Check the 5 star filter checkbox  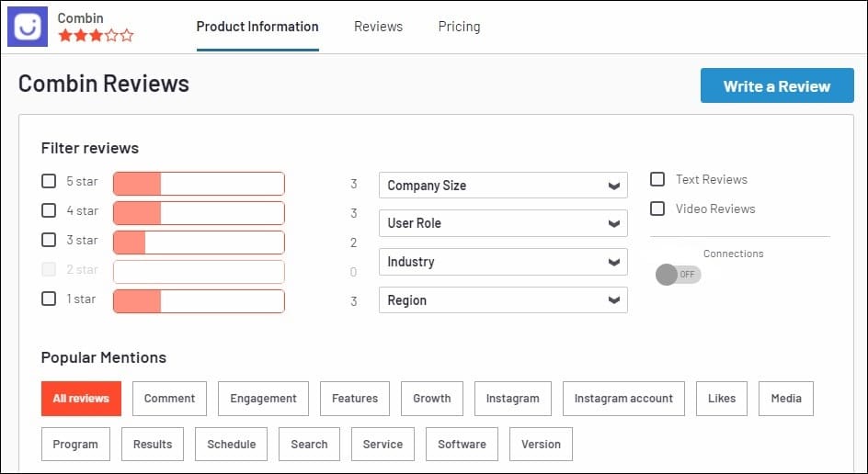49,181
